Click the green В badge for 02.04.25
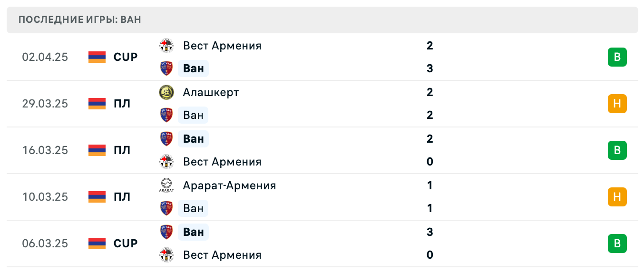The image size is (644, 273). (x=617, y=57)
